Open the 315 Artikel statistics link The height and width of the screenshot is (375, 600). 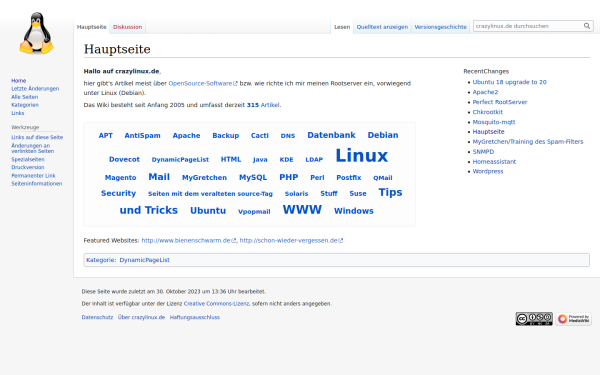[263, 105]
